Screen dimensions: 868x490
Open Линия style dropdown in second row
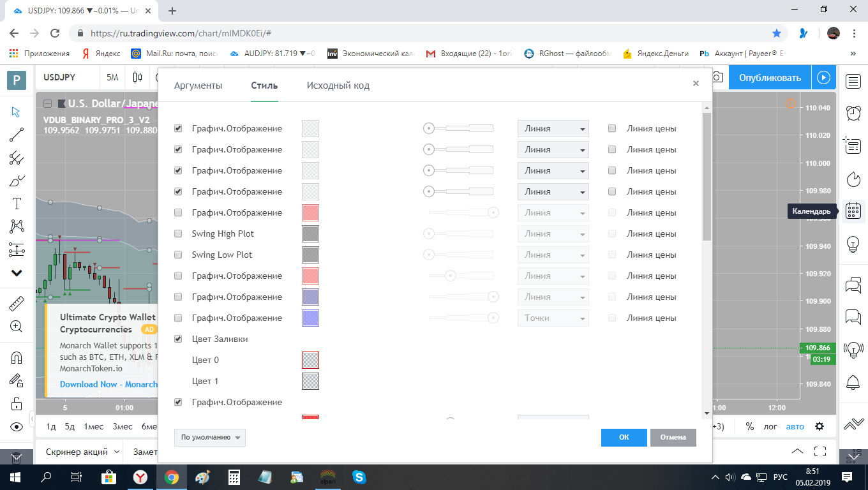(x=553, y=149)
